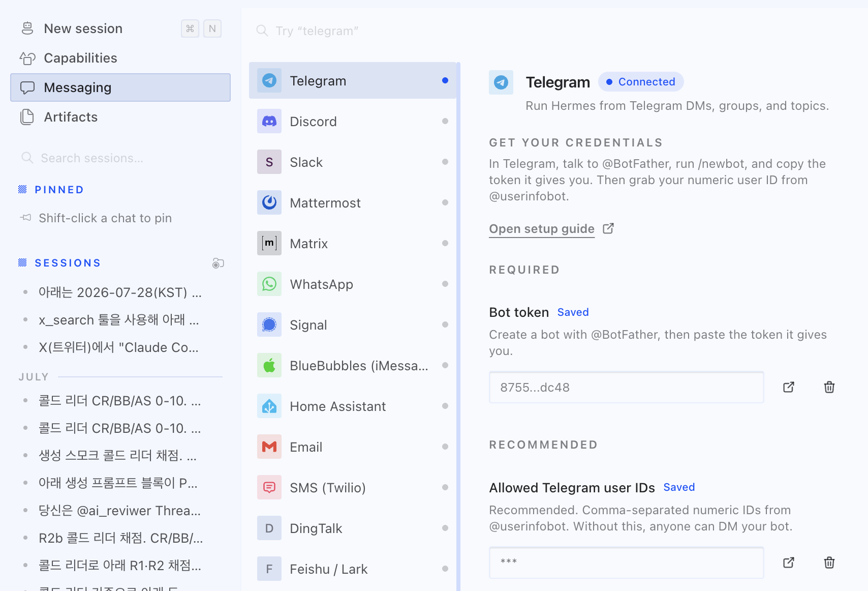Click the Home Assistant icon
This screenshot has width=868, height=591.
tap(269, 406)
